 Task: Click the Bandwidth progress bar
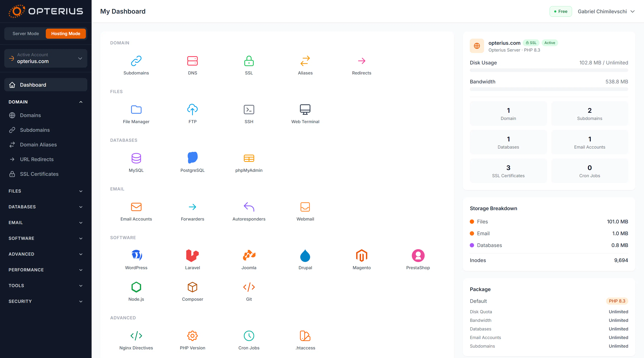point(549,89)
